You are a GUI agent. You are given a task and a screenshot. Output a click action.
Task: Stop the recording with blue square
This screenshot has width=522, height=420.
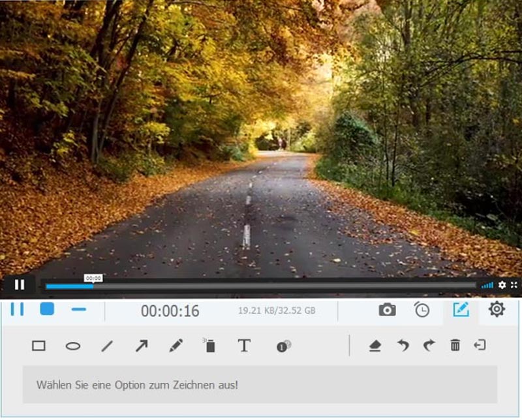[x=47, y=310]
